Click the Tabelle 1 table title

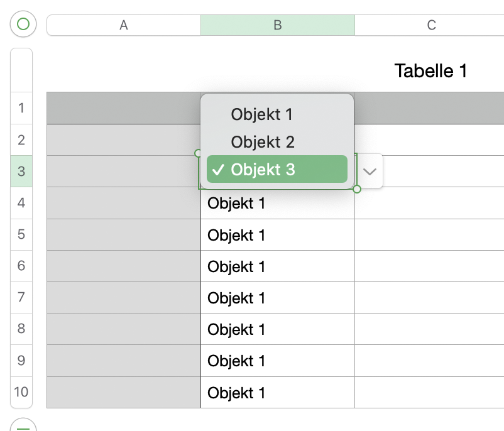coord(430,71)
